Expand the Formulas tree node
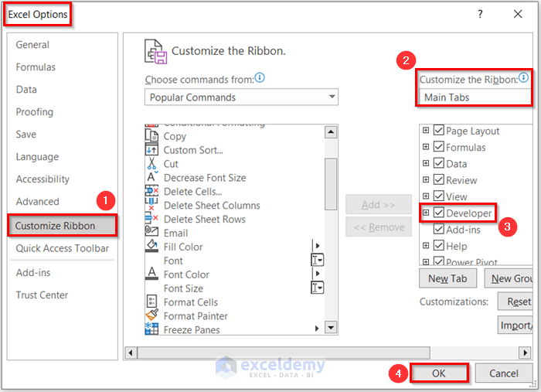Image resolution: width=541 pixels, height=392 pixels. click(426, 147)
